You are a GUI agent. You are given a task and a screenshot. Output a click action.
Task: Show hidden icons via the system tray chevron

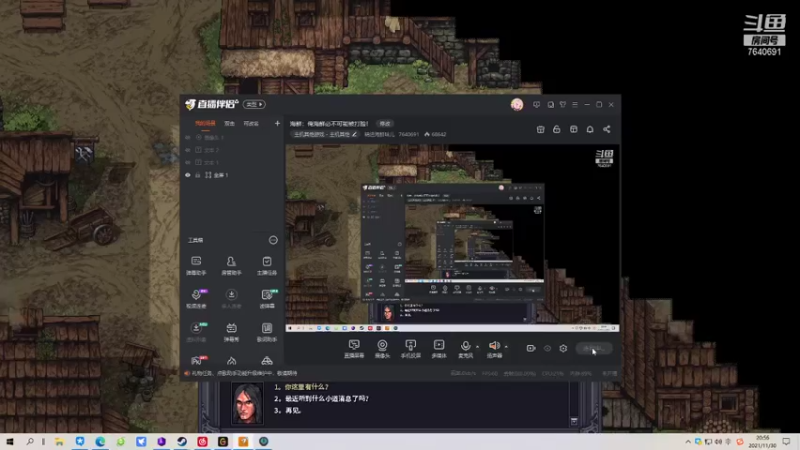[688, 441]
